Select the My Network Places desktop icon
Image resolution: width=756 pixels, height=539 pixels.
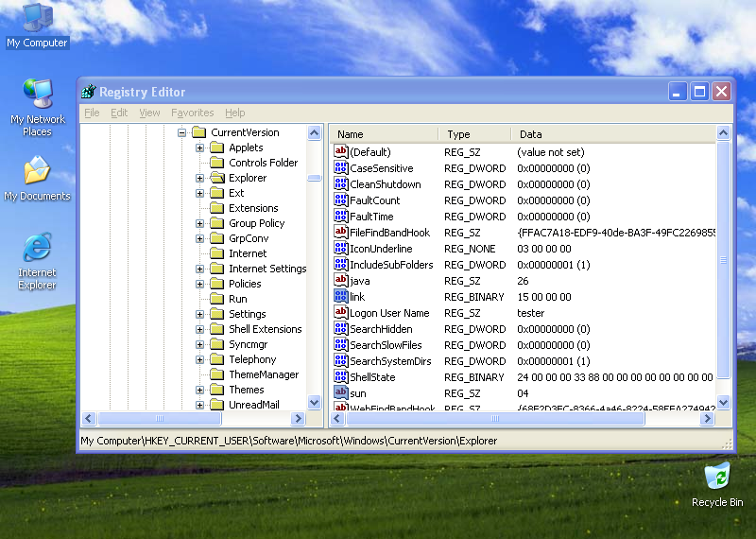point(37,108)
